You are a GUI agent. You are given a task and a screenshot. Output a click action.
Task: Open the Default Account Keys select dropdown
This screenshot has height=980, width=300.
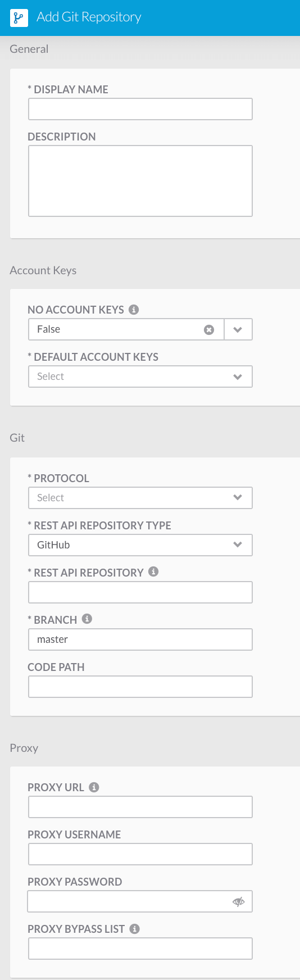point(140,376)
